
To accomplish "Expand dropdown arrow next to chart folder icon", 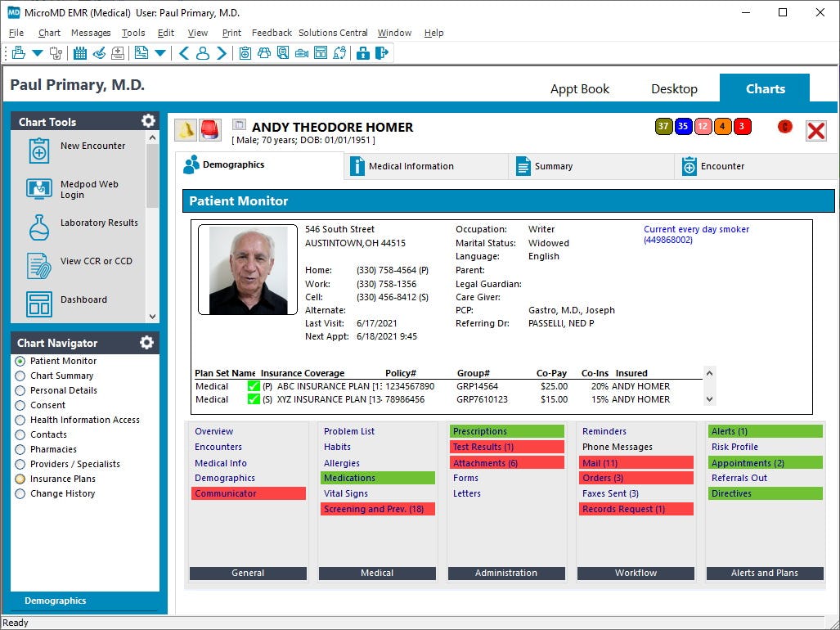I will 38,53.
